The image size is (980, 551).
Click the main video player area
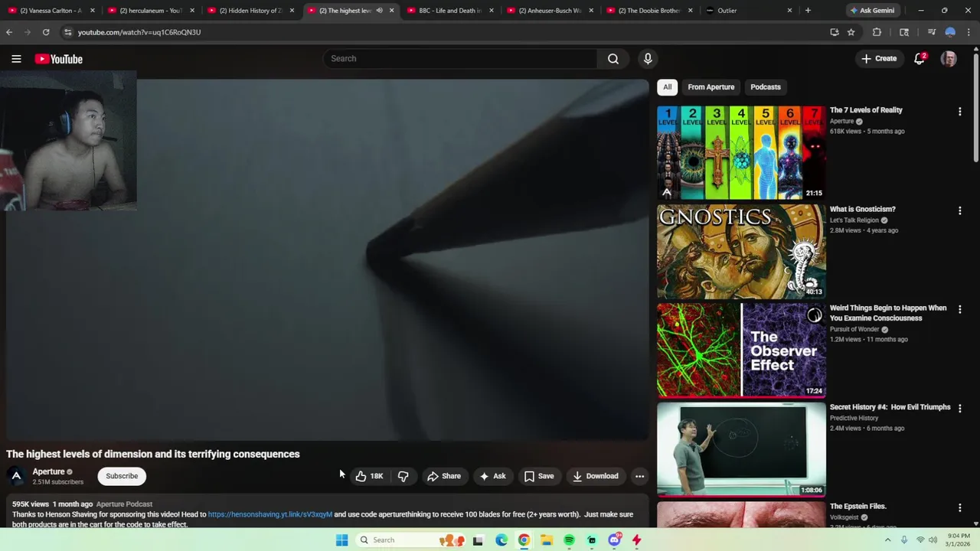click(328, 260)
